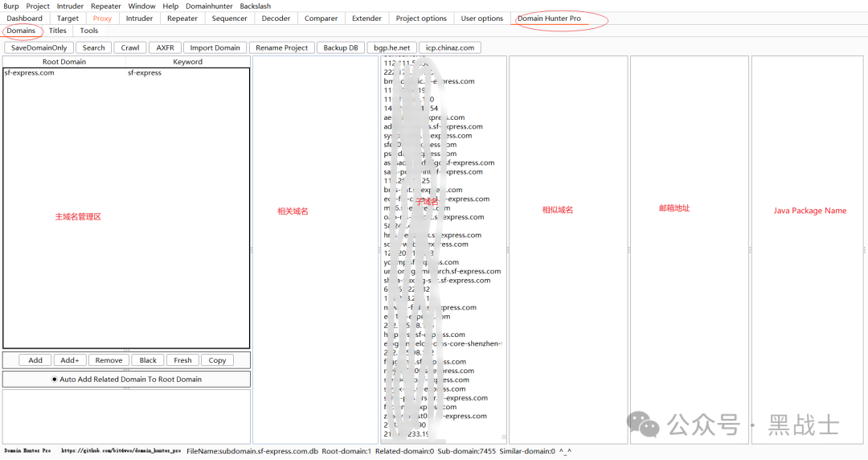Click the Search button
Screen dimensions: 868x460
[x=93, y=47]
